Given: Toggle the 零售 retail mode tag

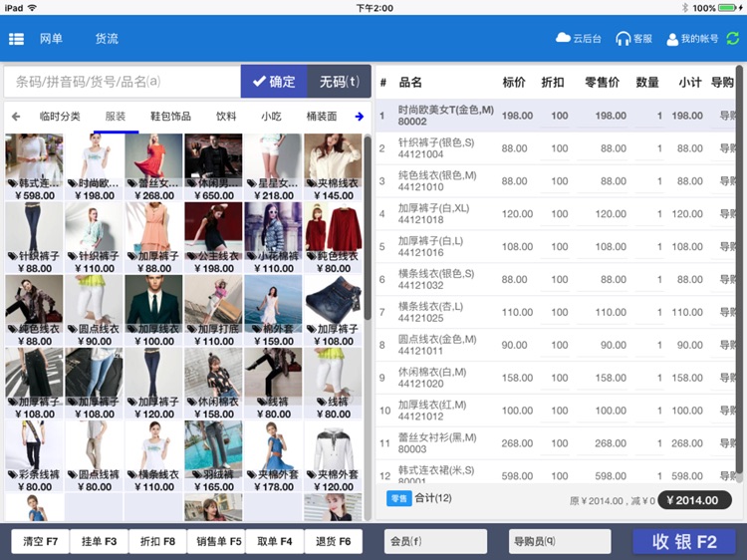Looking at the screenshot, I should [x=398, y=498].
